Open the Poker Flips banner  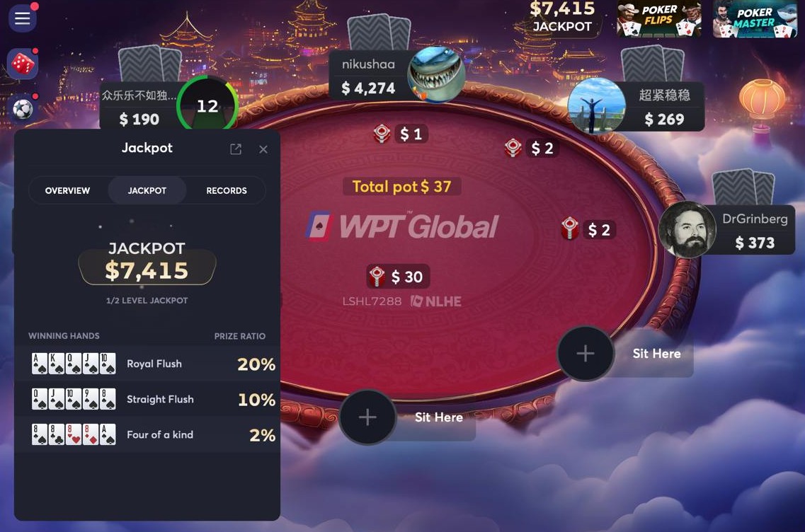[x=658, y=19]
